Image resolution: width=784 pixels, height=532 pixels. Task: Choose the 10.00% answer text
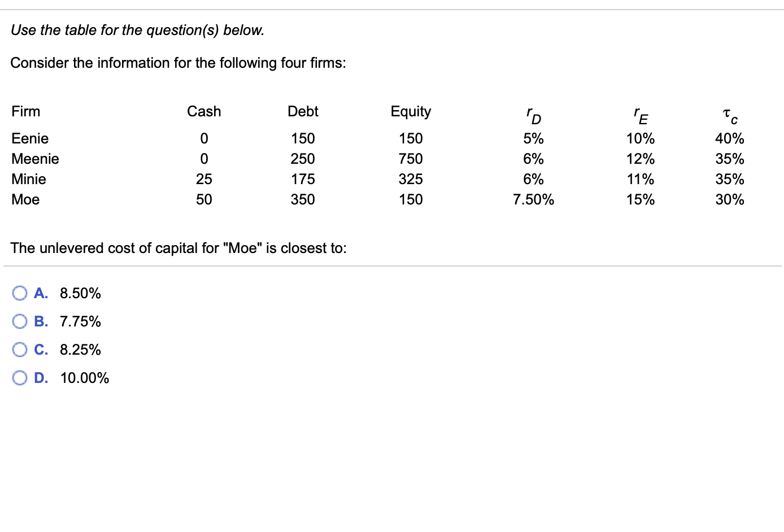(85, 378)
